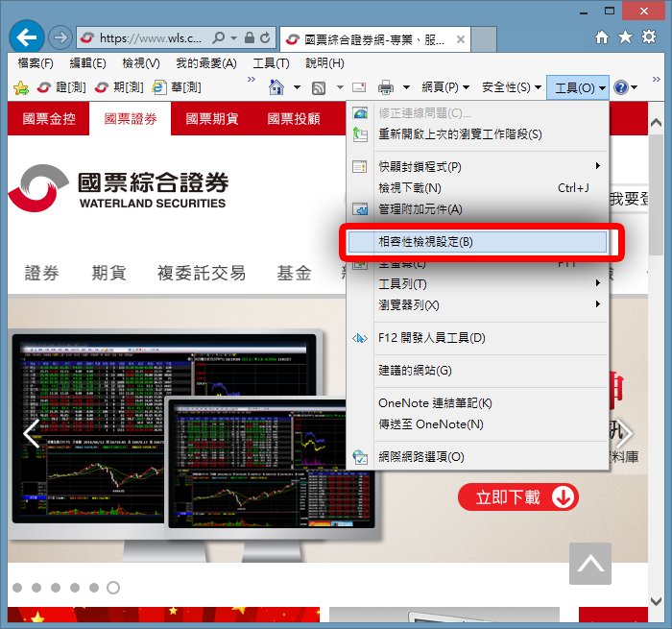Click the search magnifier in address bar

[x=218, y=38]
